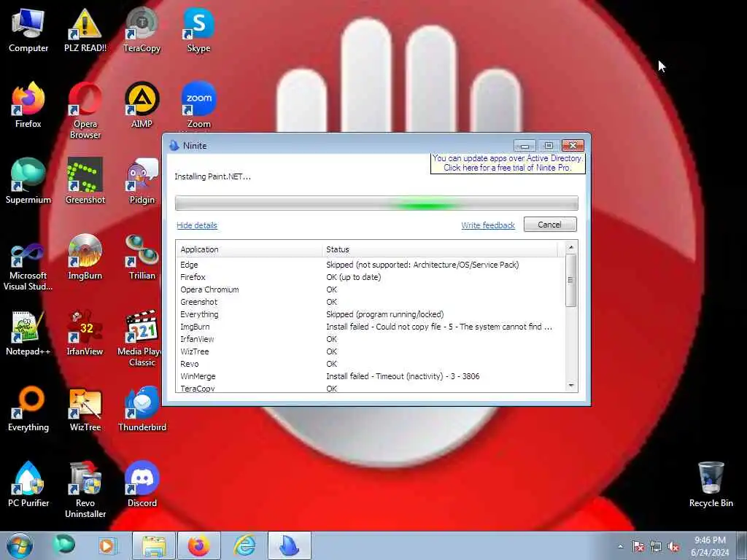Show hidden system tray icons

pos(620,547)
